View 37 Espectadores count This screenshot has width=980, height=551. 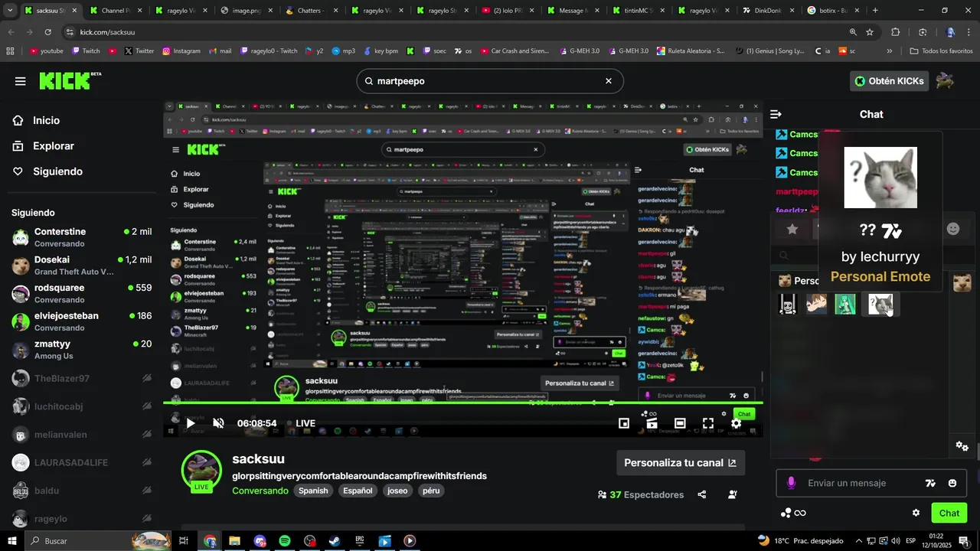pos(641,494)
